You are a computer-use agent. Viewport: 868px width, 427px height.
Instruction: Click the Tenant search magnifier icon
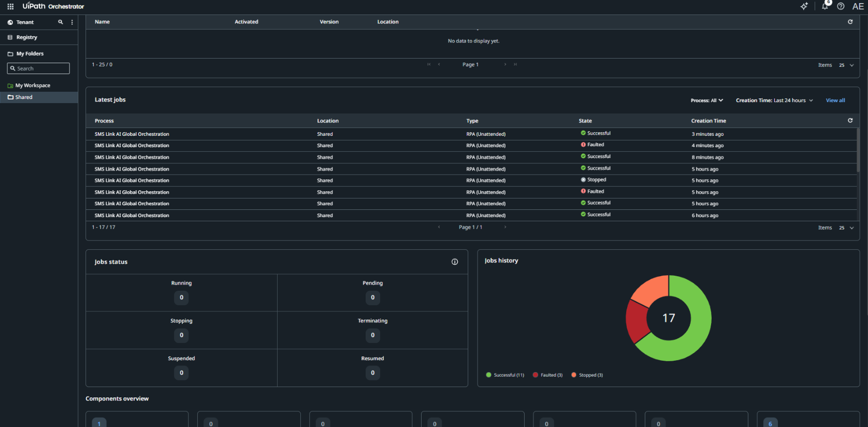click(x=61, y=22)
